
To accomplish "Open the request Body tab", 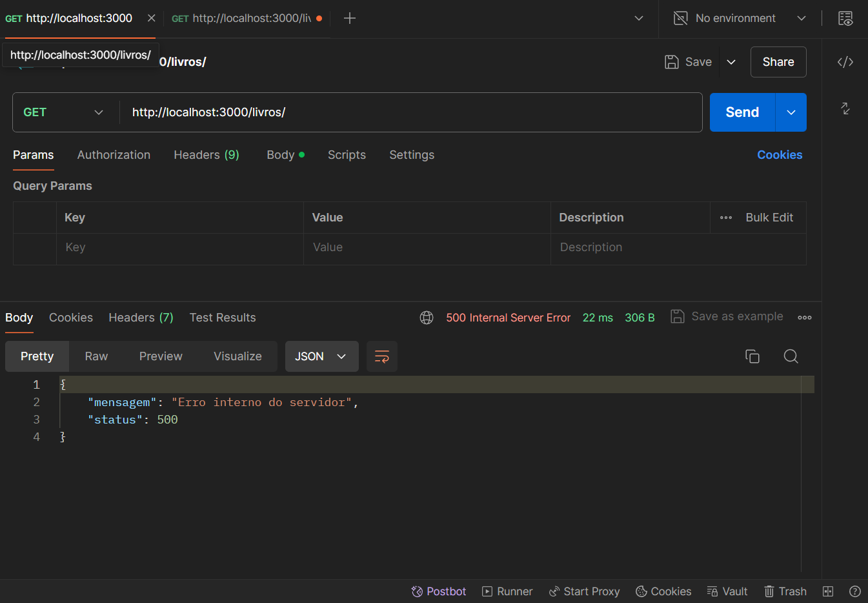I will [x=285, y=155].
